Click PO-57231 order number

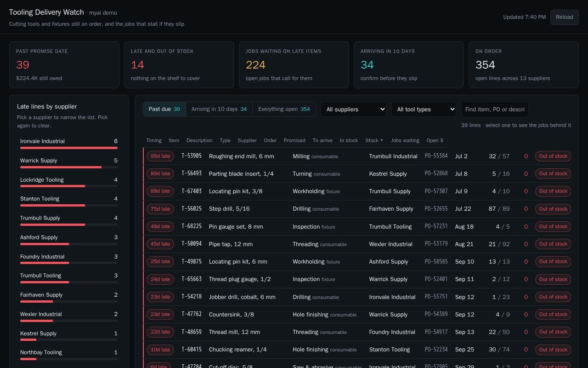pos(436,226)
